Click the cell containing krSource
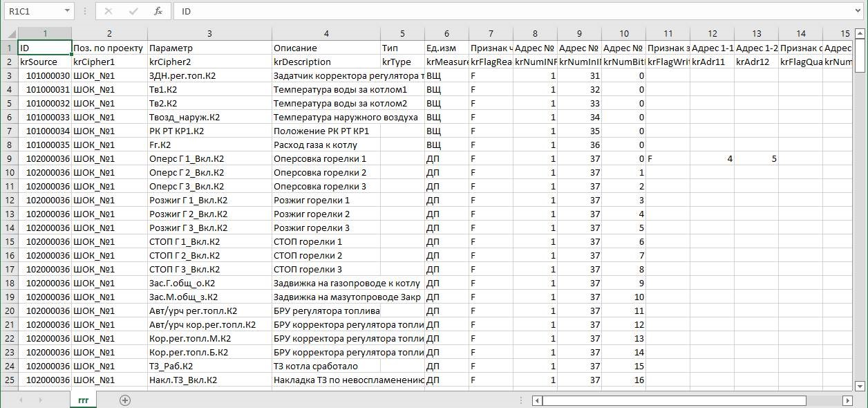 coord(44,62)
